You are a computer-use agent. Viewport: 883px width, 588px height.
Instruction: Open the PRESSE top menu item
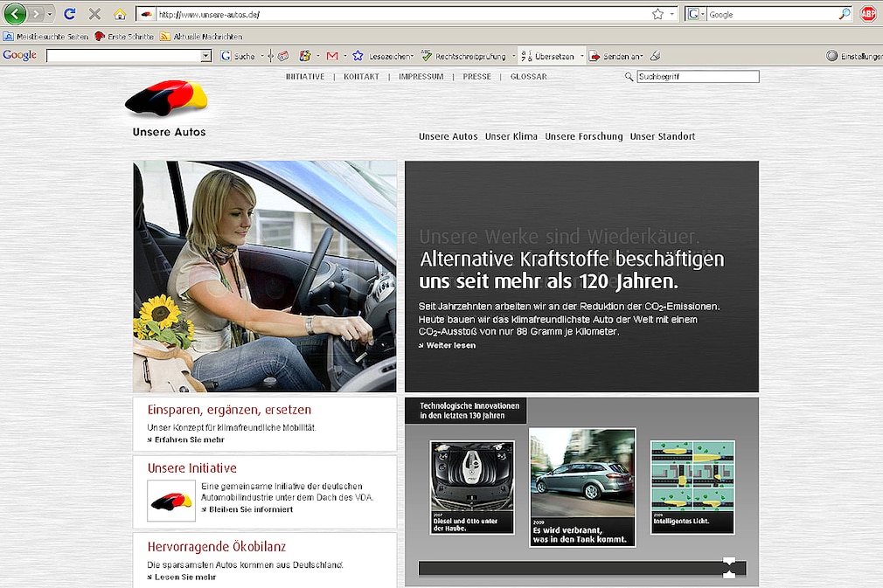[476, 77]
